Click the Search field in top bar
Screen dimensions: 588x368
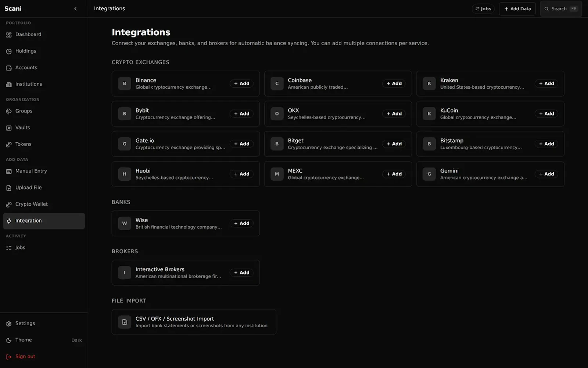coord(561,9)
